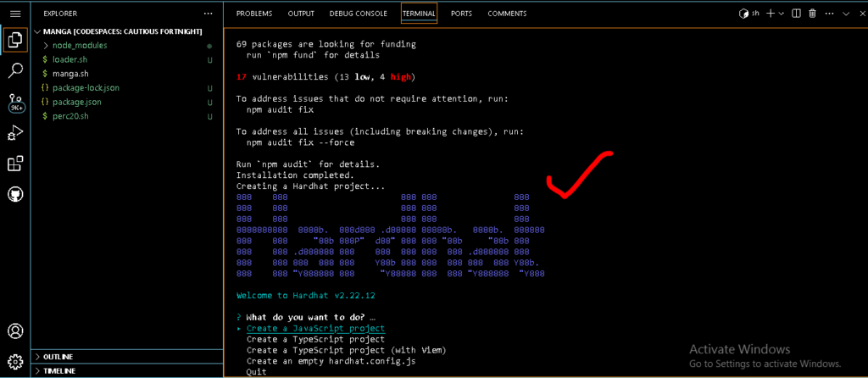Collapse the panel with chevron icon
Screen dimensions: 868x378
pyautogui.click(x=846, y=14)
